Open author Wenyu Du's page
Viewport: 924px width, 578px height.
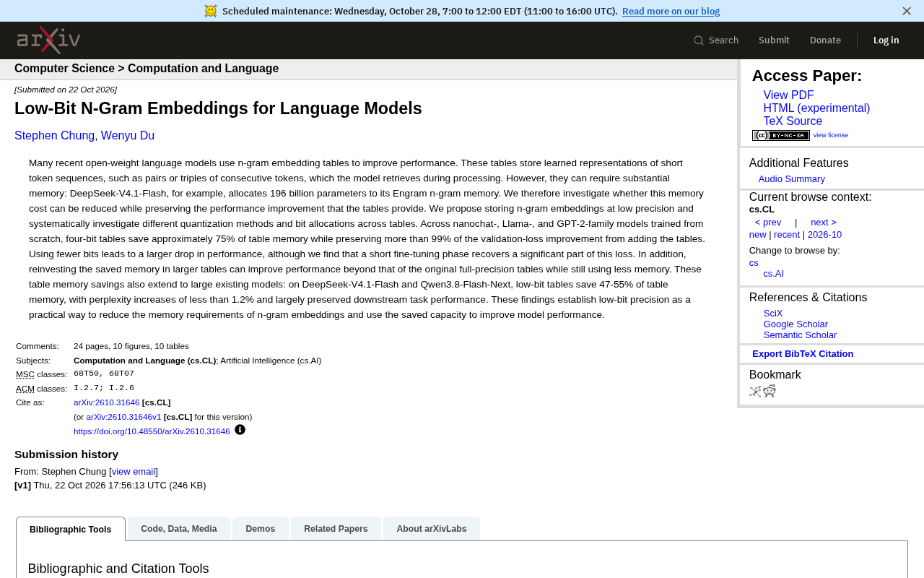(128, 136)
